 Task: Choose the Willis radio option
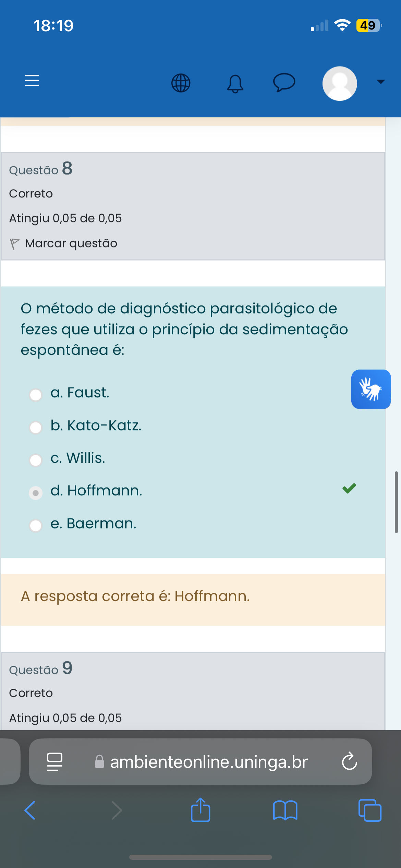tap(36, 460)
